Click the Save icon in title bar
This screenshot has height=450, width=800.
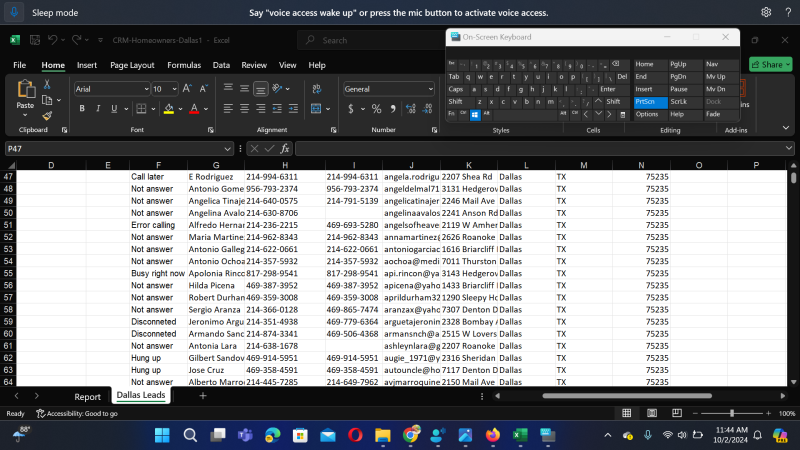click(x=35, y=40)
